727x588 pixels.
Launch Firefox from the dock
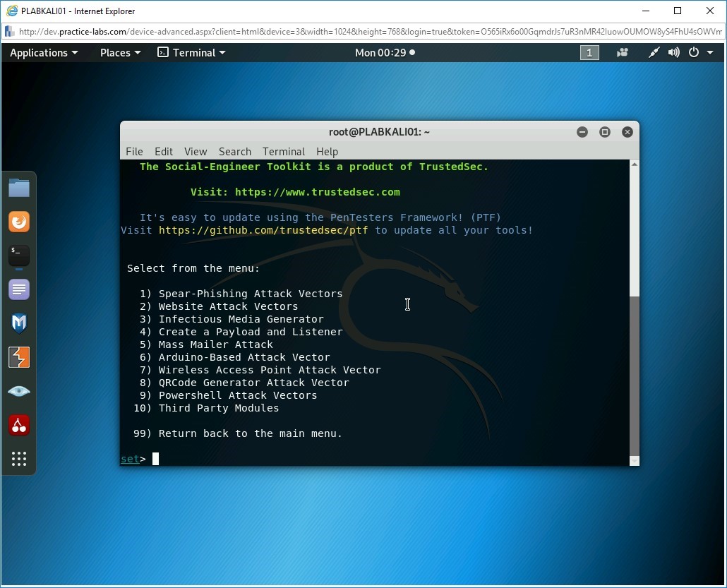coord(19,222)
